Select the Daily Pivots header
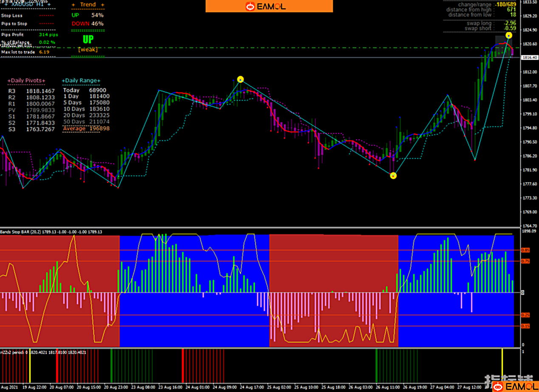The image size is (539, 392). [x=26, y=81]
